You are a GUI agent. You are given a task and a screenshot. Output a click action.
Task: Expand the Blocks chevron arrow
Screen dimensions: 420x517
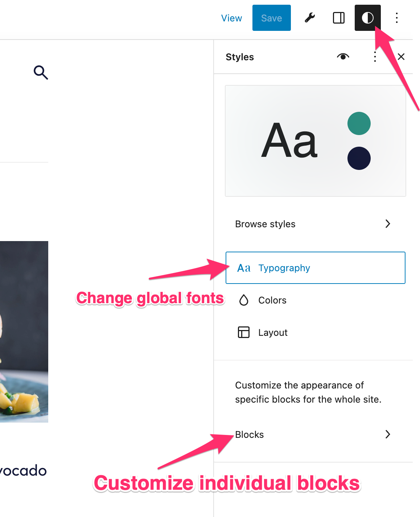coord(388,434)
